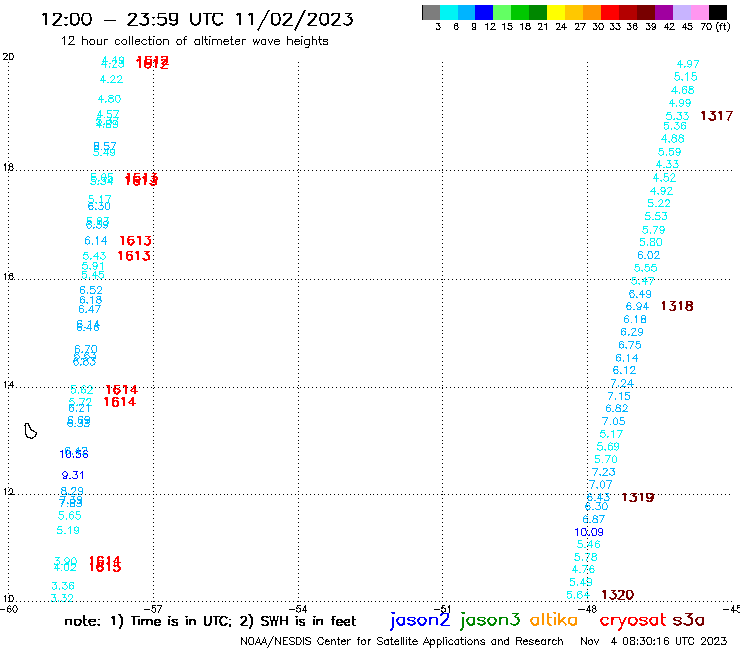
Task: Click the wave height value '7.23'
Action: pyautogui.click(x=604, y=472)
